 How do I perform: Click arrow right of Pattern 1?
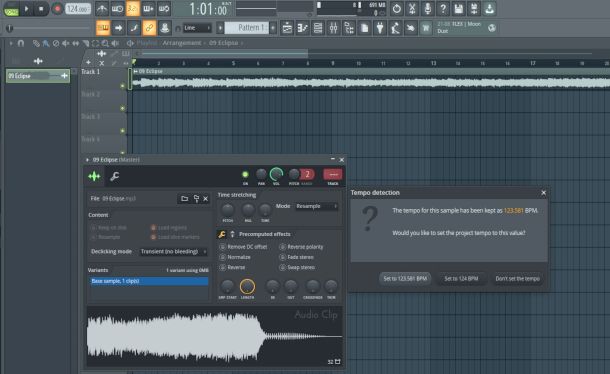click(x=273, y=28)
